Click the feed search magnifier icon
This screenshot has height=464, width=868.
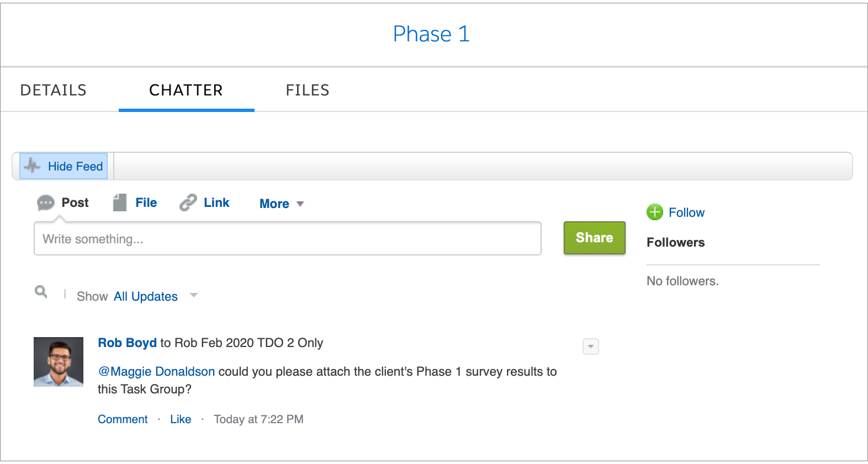point(41,291)
